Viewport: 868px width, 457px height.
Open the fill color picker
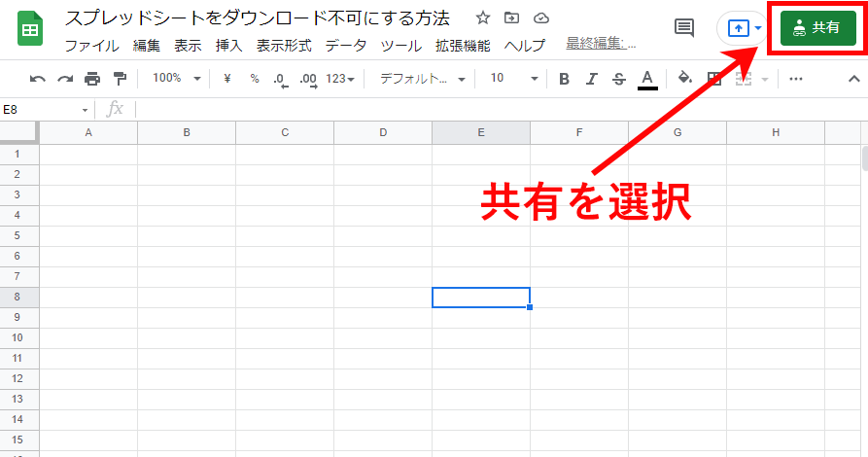pyautogui.click(x=684, y=78)
